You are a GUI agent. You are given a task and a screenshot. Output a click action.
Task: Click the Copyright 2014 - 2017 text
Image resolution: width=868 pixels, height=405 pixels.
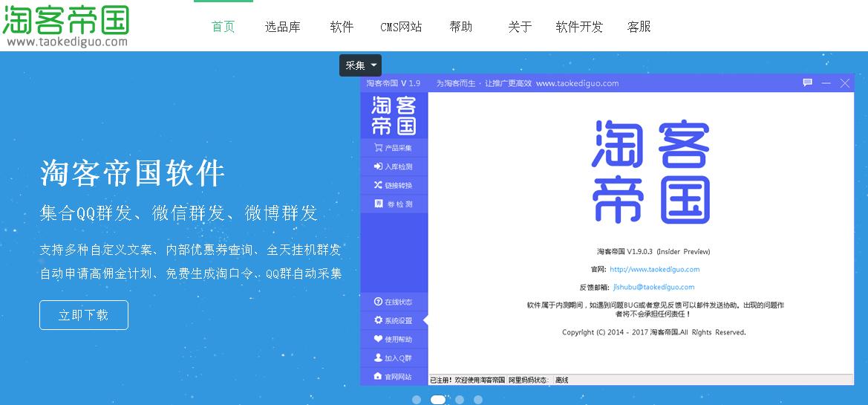click(653, 332)
